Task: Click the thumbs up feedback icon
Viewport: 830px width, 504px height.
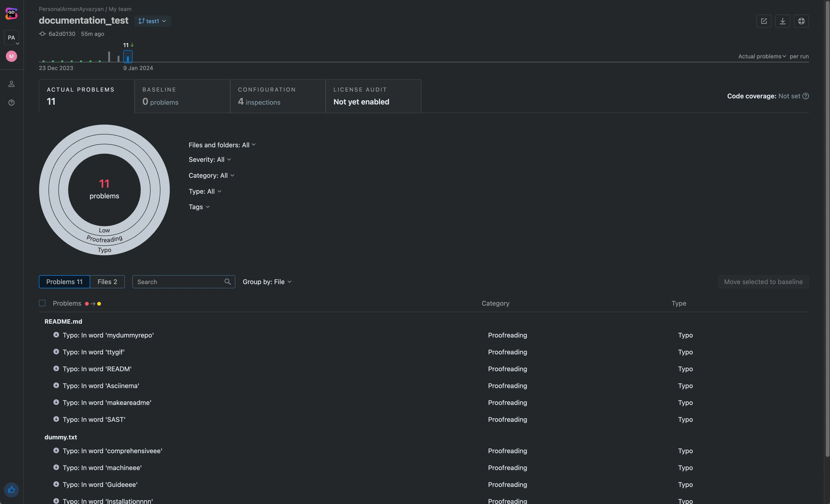Action: [x=11, y=489]
